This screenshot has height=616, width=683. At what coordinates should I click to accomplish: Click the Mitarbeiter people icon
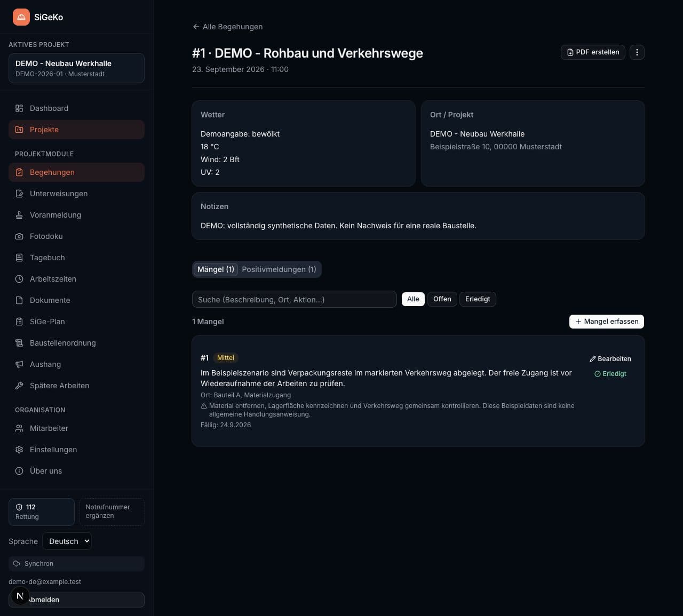[x=19, y=428]
